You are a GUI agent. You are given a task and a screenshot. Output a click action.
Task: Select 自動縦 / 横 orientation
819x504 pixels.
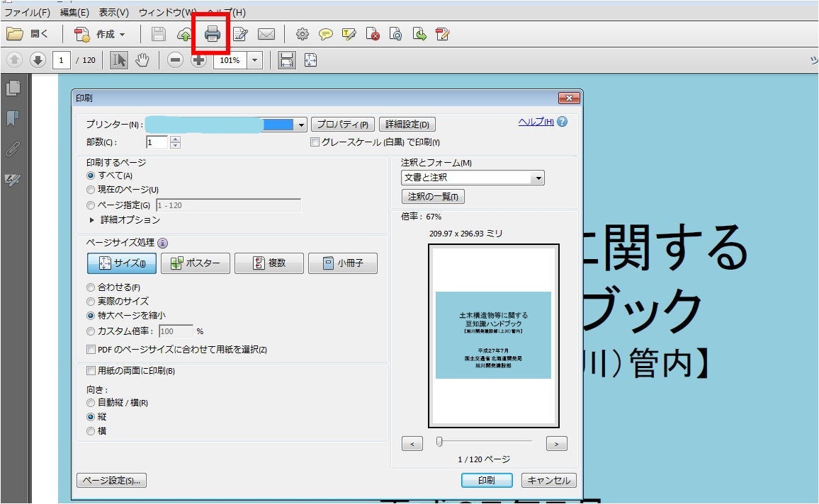91,403
